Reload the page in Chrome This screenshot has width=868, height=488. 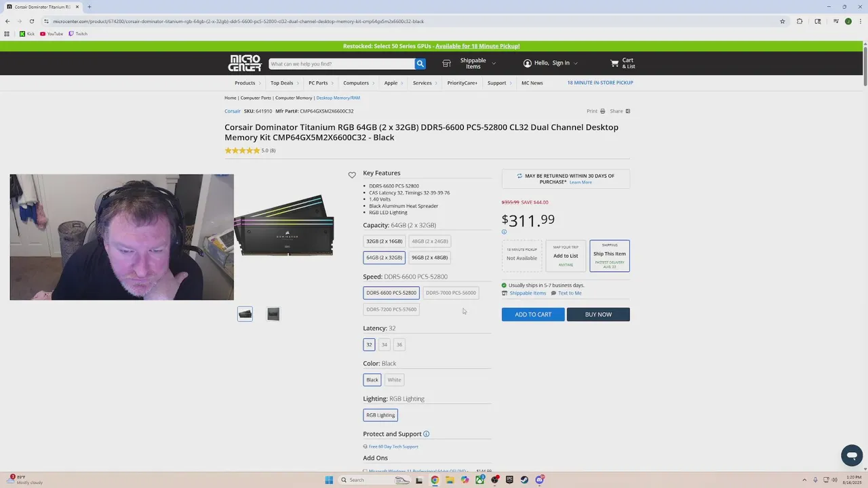click(x=31, y=21)
